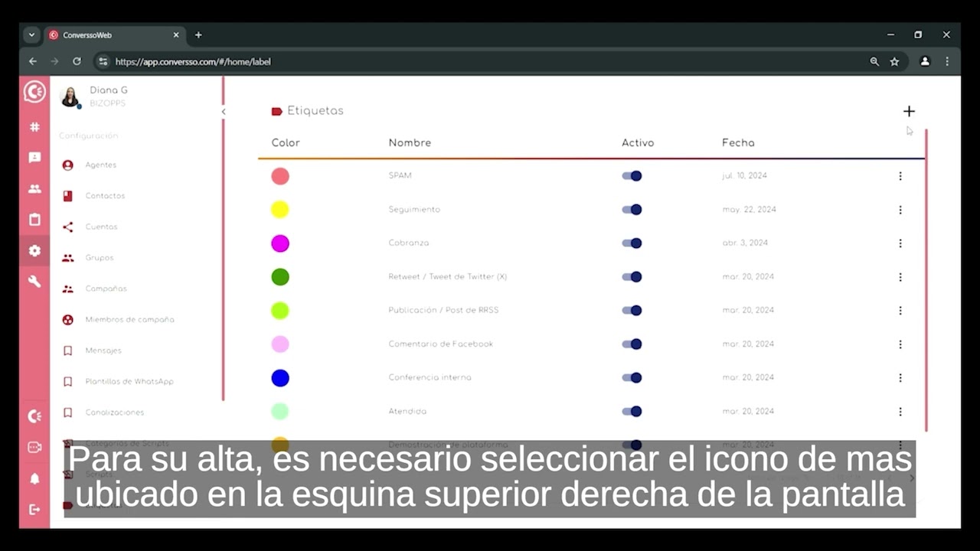The height and width of the screenshot is (551, 980).
Task: Click the Miembros de campaña icon
Action: click(x=68, y=320)
